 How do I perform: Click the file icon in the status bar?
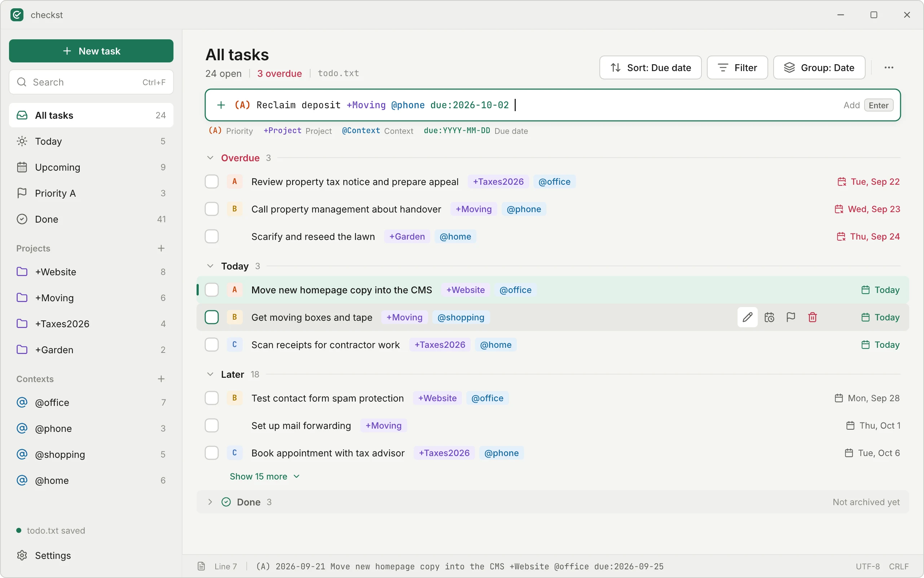pyautogui.click(x=201, y=566)
